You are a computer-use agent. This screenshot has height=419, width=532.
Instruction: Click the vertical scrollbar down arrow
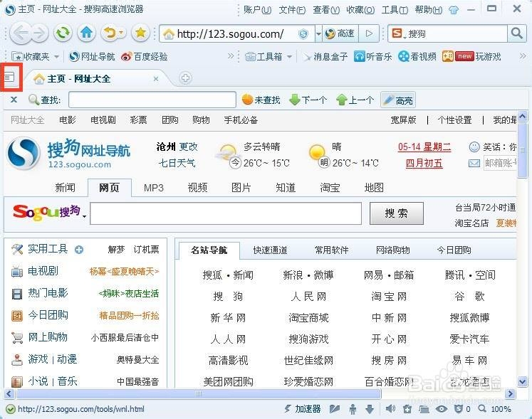pyautogui.click(x=523, y=382)
